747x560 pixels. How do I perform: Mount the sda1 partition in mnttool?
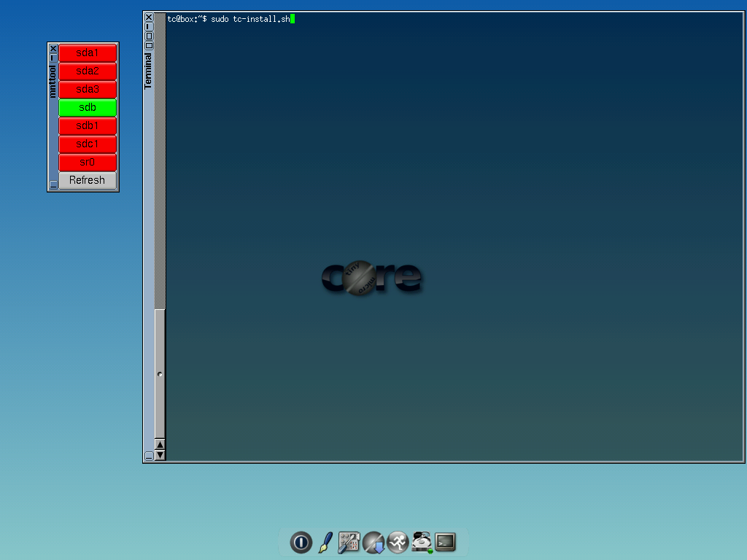[88, 52]
